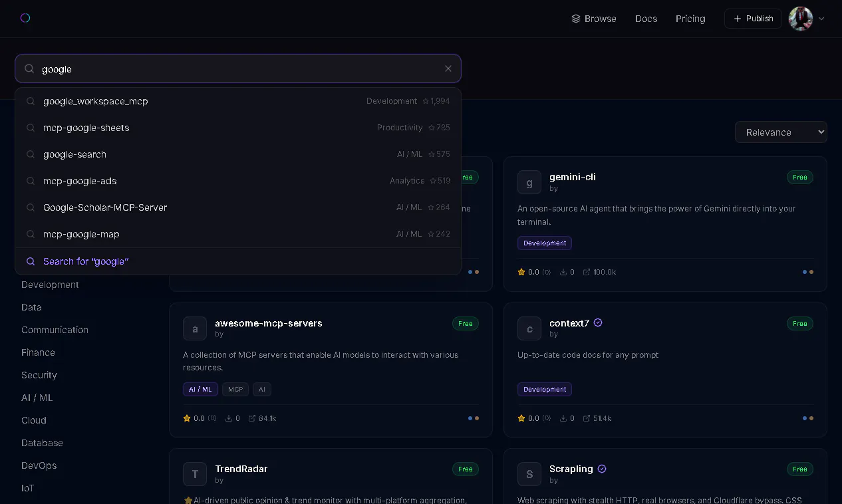Click AI / ML tag on awesome-mcp-servers
Screen dimensions: 842x504
(200, 390)
